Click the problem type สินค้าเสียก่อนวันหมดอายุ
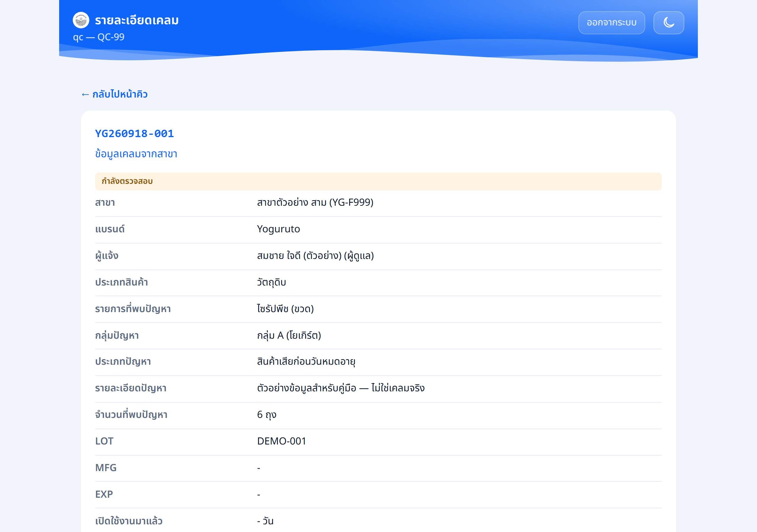 coord(306,362)
